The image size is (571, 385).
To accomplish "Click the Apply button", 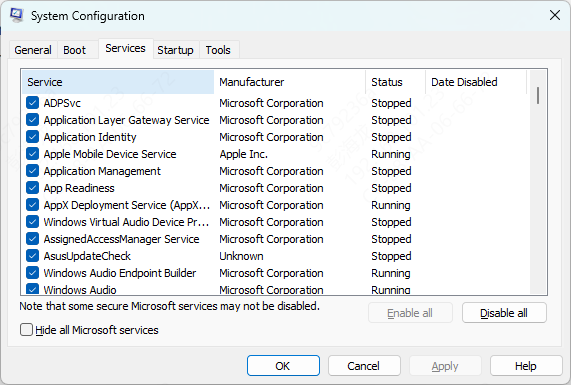I will point(445,366).
